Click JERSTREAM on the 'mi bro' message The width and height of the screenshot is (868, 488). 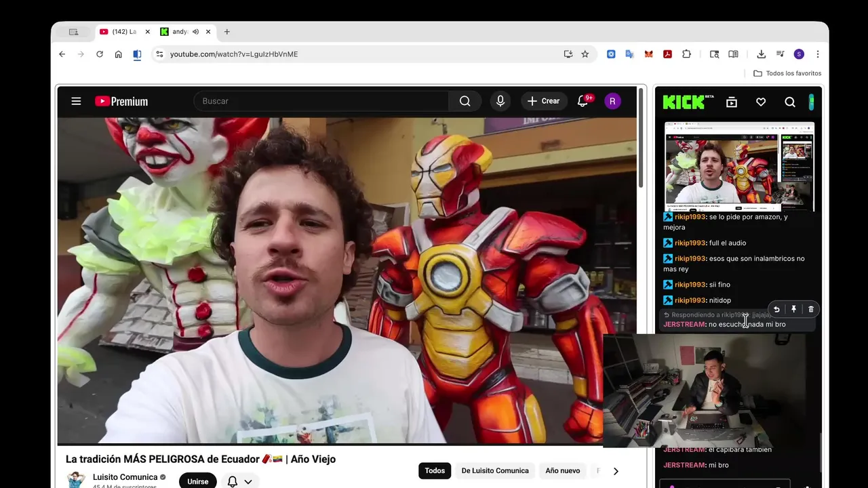(x=684, y=465)
